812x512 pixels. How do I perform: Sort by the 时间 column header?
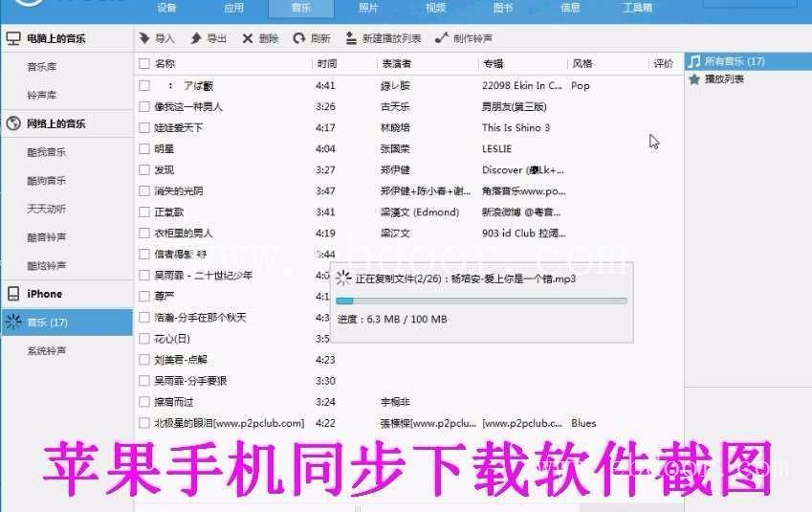tap(327, 64)
